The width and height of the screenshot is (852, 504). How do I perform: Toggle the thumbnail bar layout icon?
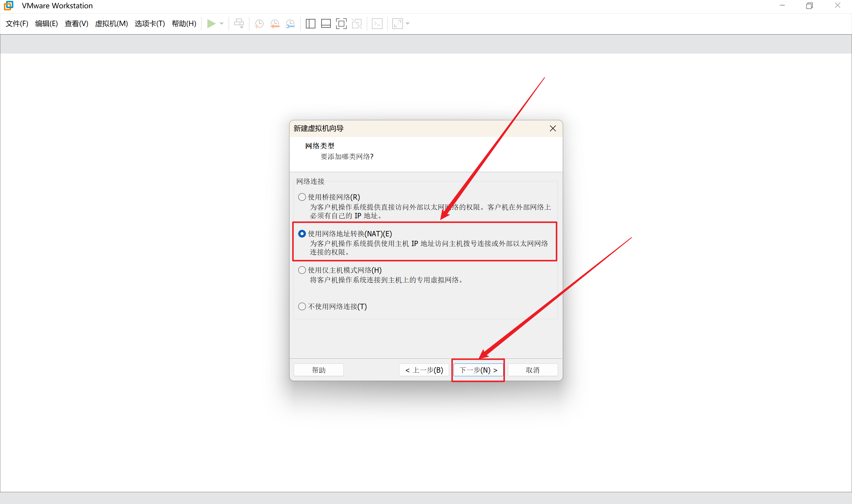[x=326, y=24]
